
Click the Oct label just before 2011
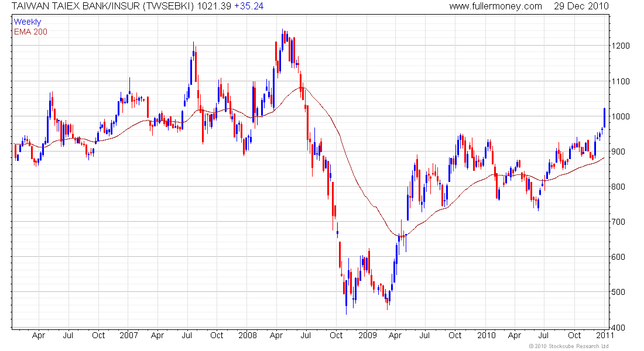[x=574, y=335]
